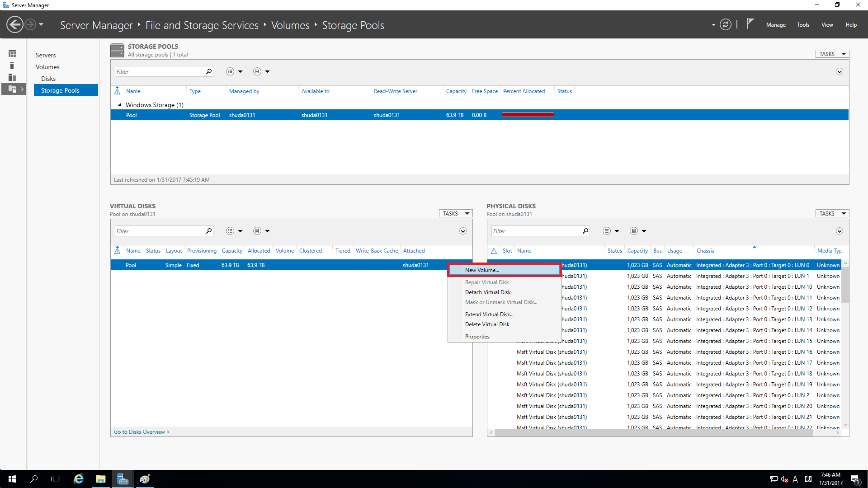Click the forward navigation arrow
The width and height of the screenshot is (868, 488).
pos(30,24)
